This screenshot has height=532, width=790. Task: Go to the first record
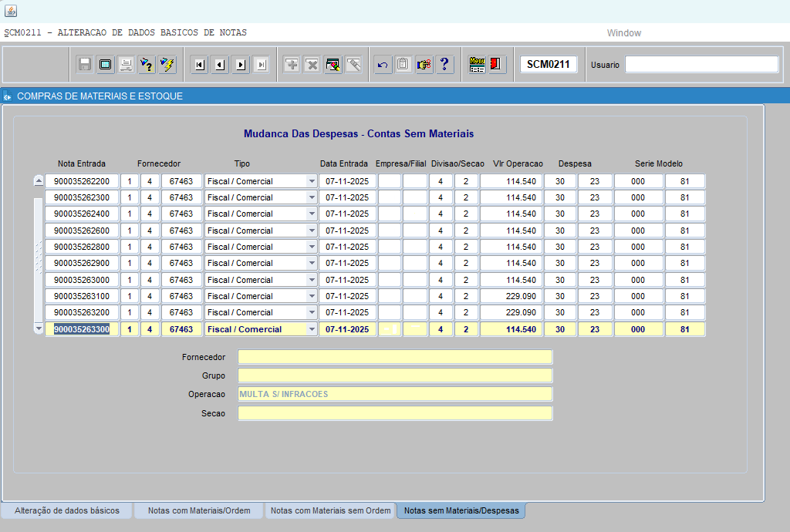(199, 65)
